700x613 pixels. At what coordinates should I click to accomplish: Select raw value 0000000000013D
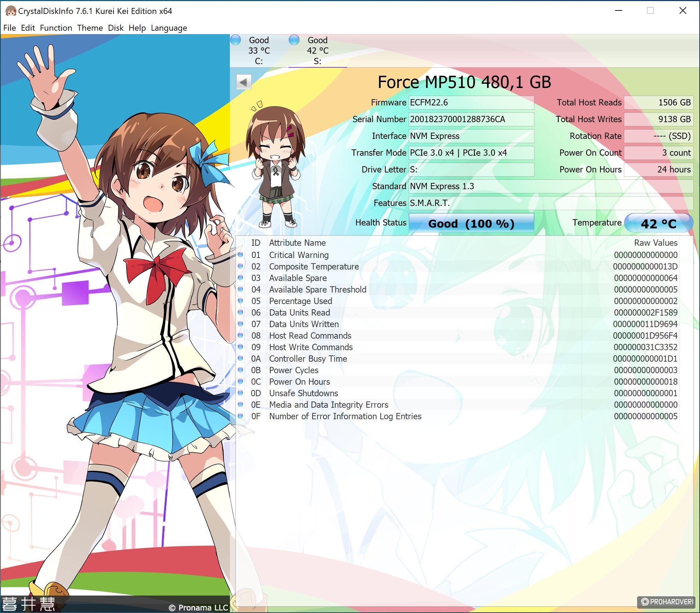pos(646,266)
